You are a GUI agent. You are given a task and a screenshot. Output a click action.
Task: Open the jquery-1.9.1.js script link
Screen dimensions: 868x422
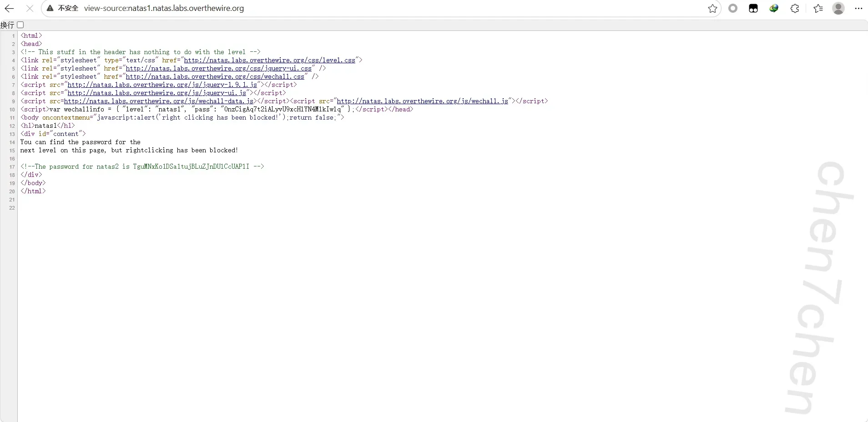coord(162,85)
